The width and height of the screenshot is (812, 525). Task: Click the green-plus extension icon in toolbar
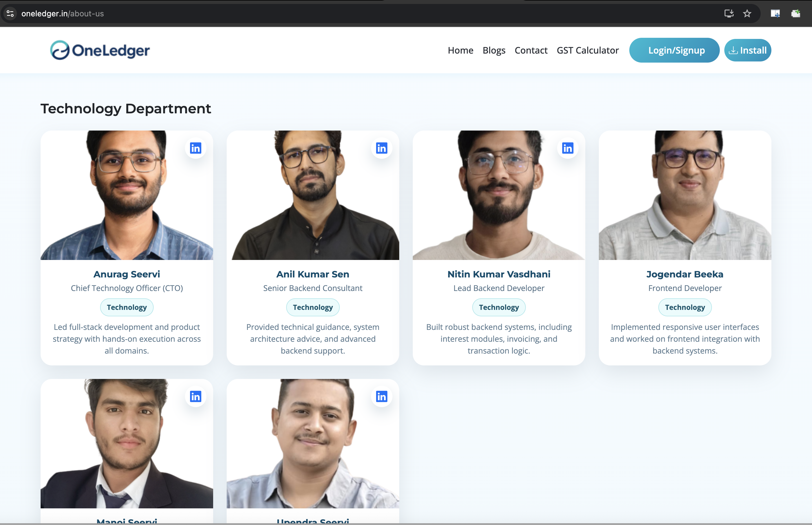[x=796, y=13]
